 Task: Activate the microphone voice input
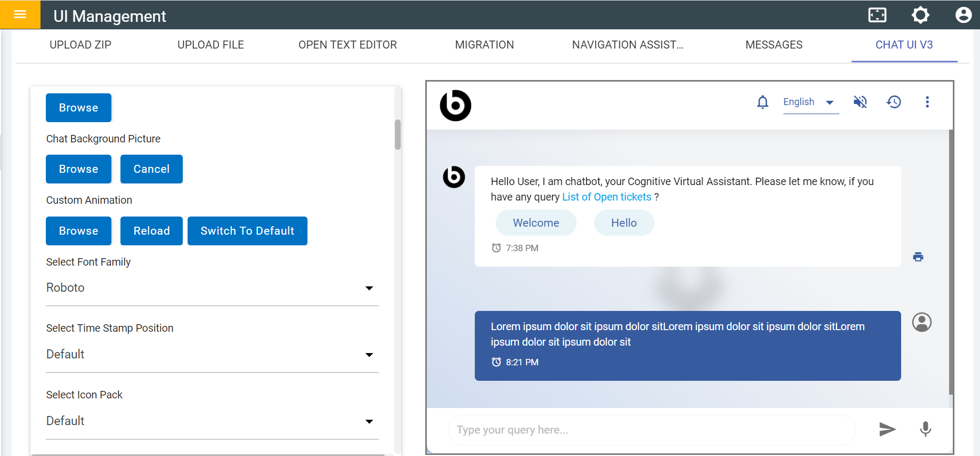click(925, 429)
